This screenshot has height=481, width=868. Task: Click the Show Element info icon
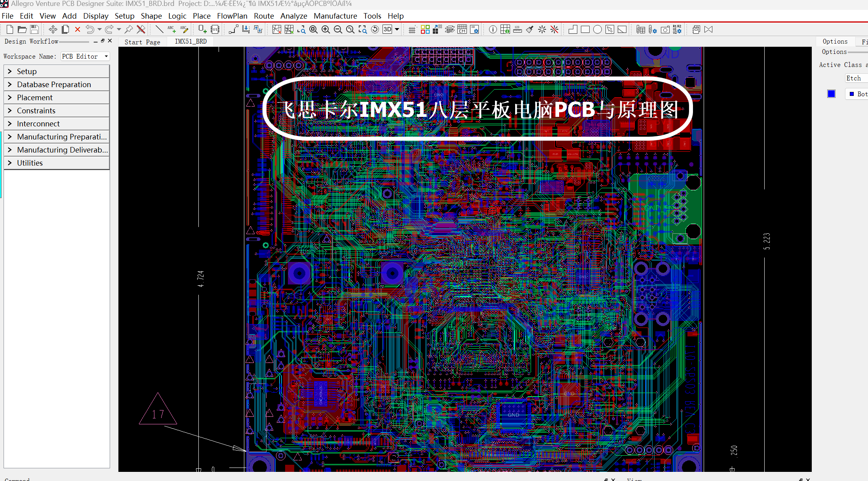493,29
